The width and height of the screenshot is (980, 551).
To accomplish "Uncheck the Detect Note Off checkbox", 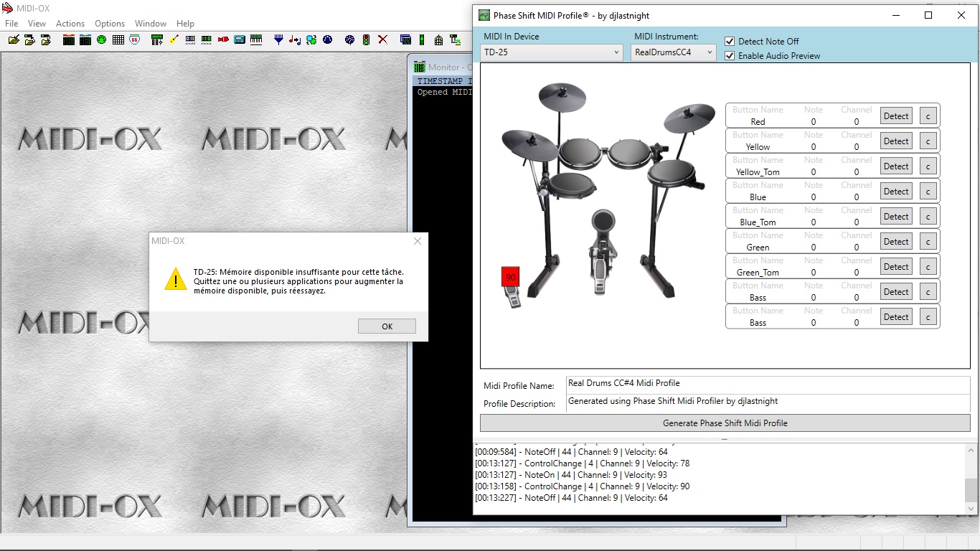I will (730, 42).
